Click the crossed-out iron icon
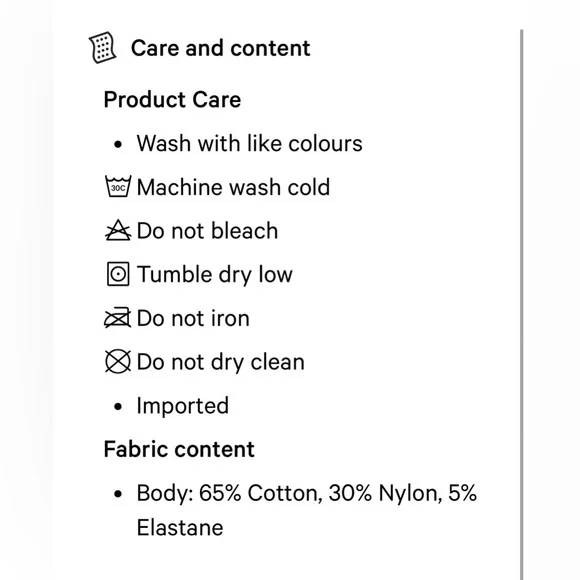The image size is (580, 580). 118,318
